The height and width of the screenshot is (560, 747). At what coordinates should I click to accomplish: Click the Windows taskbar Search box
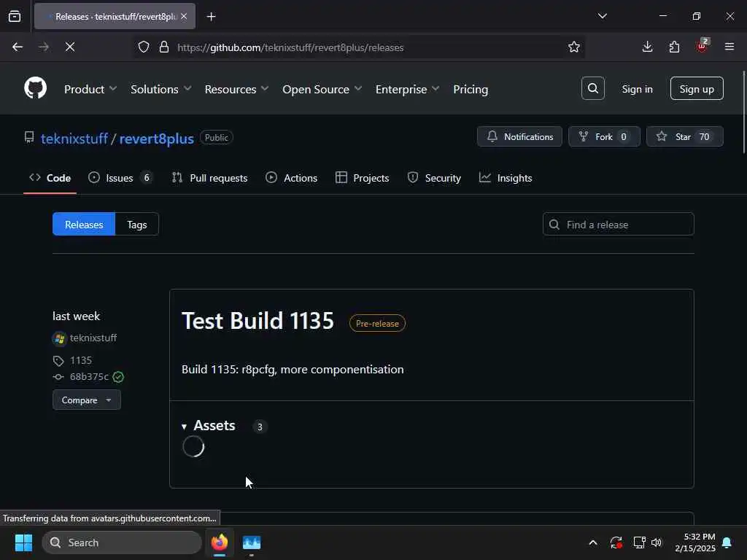click(122, 542)
